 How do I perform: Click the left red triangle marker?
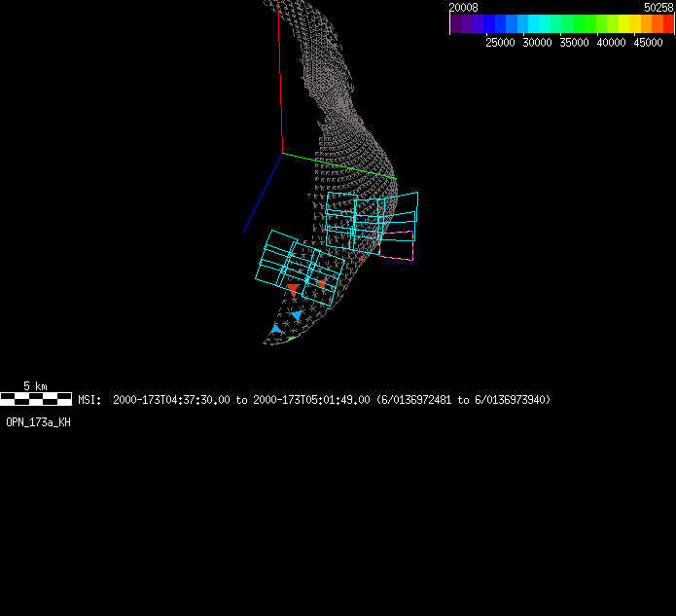[293, 290]
